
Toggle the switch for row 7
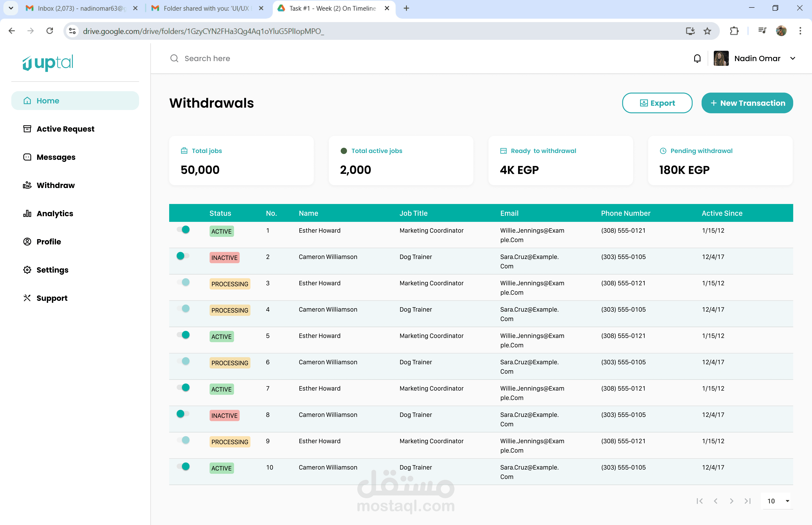pos(183,388)
